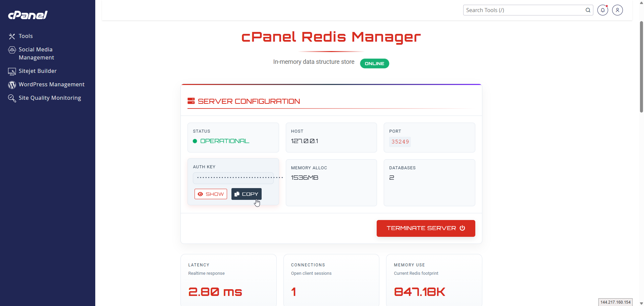Click the search magnifying glass in search bar

(588, 10)
